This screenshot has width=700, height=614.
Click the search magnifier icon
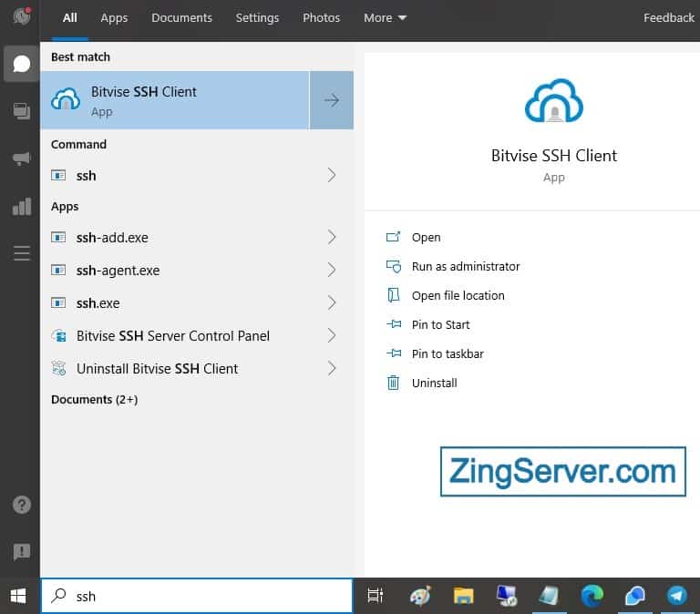58,595
